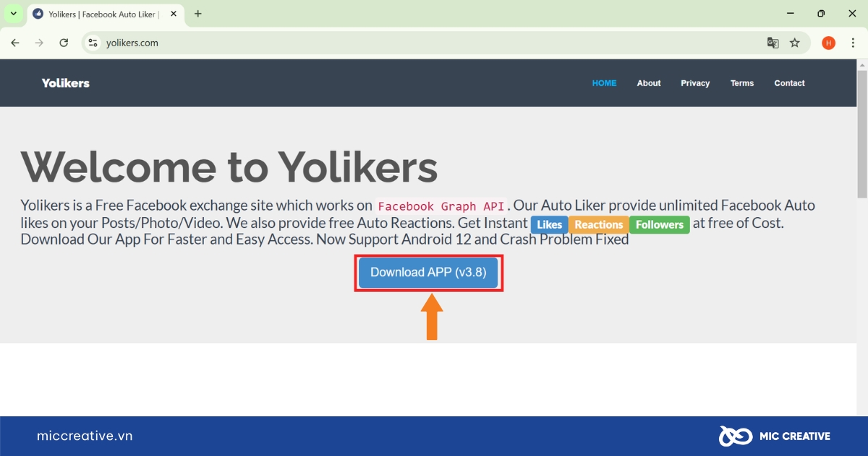Open the Chrome profile avatar H
The width and height of the screenshot is (868, 456).
click(x=828, y=43)
